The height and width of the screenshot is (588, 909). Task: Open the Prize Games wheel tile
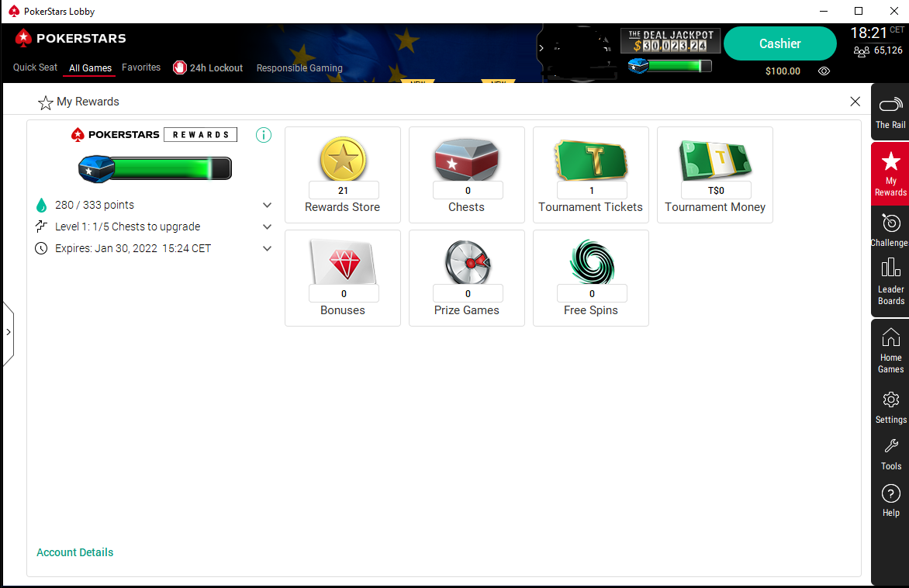coord(467,278)
